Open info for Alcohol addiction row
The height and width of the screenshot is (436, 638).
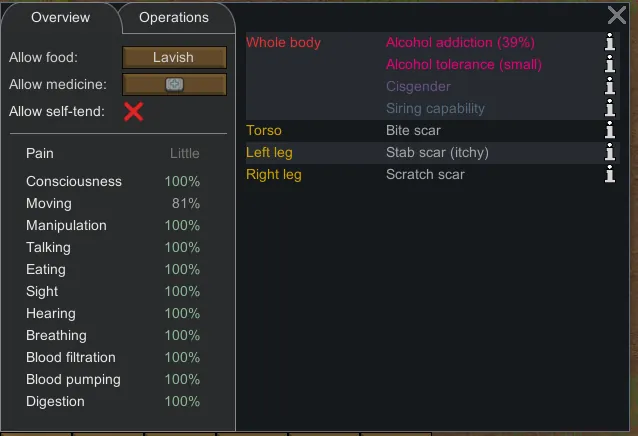point(609,43)
